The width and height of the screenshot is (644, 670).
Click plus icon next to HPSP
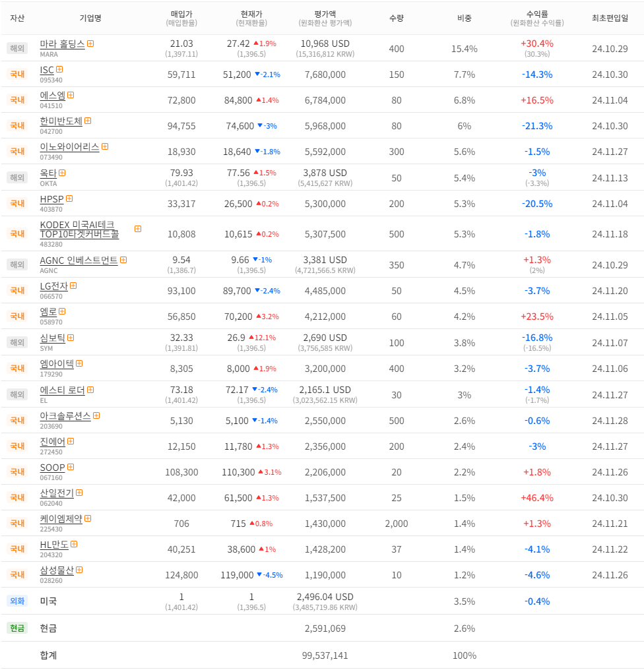(69, 198)
